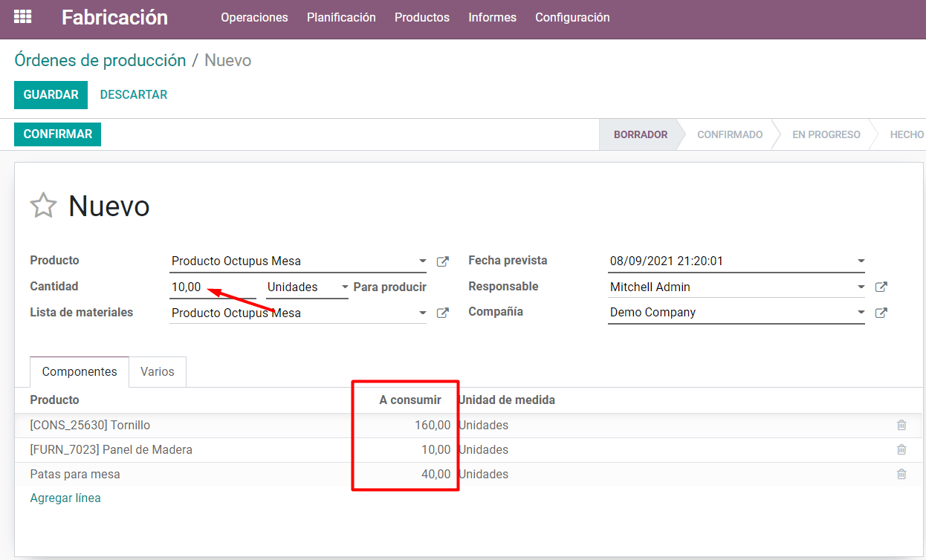Open the Operaciones menu
This screenshot has height=560, width=926.
(x=254, y=17)
